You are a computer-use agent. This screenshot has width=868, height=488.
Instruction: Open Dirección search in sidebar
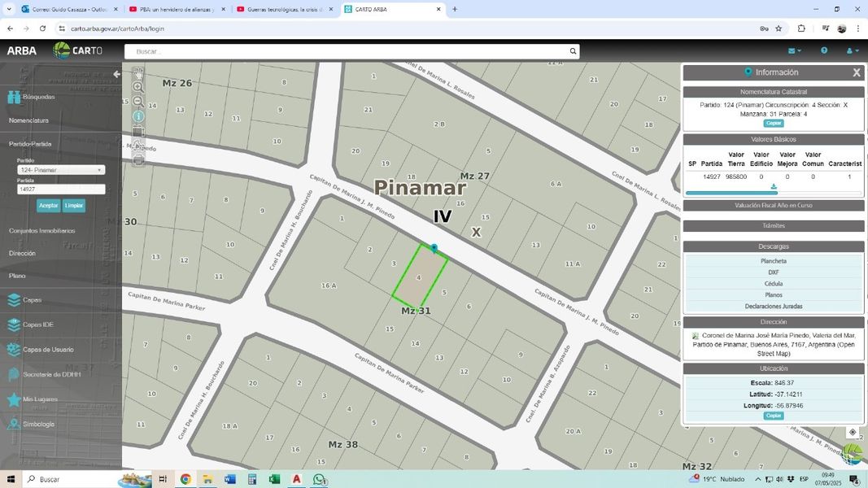coord(22,254)
